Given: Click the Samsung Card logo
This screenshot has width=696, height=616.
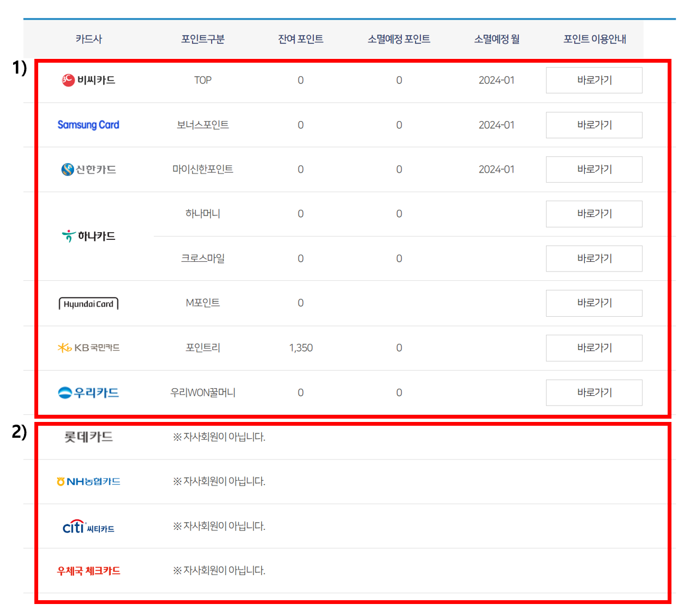Looking at the screenshot, I should [88, 125].
